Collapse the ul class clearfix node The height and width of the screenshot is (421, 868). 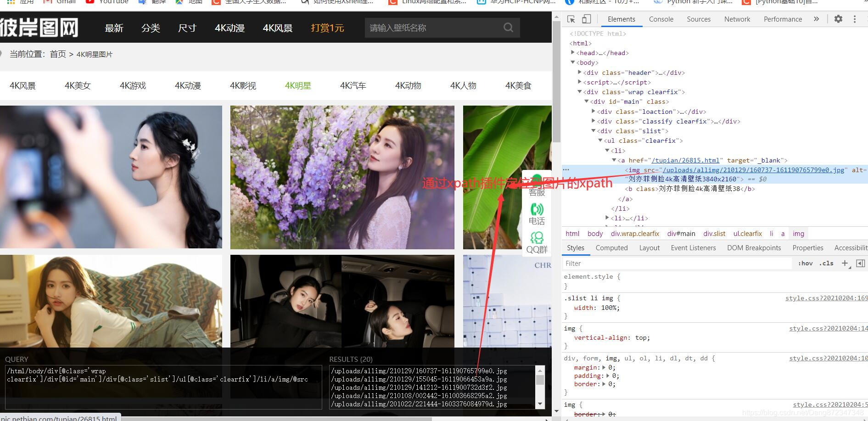pos(600,140)
